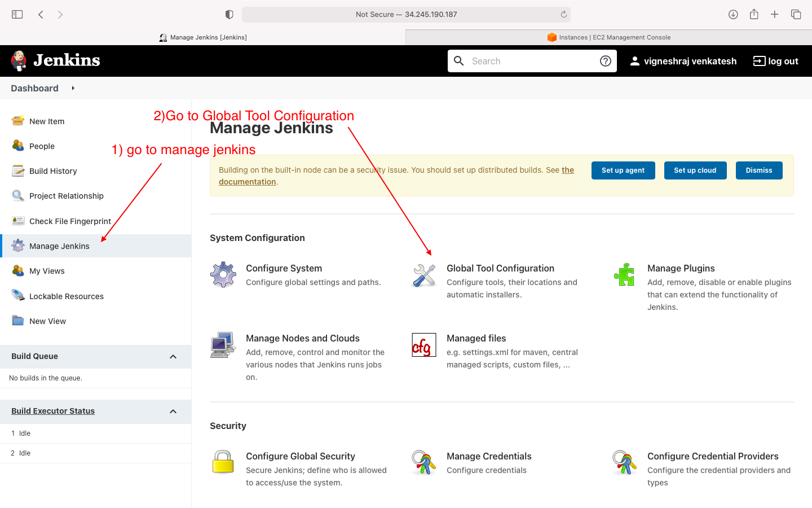Click the My Views sidebar icon
812x508 pixels.
tap(18, 270)
